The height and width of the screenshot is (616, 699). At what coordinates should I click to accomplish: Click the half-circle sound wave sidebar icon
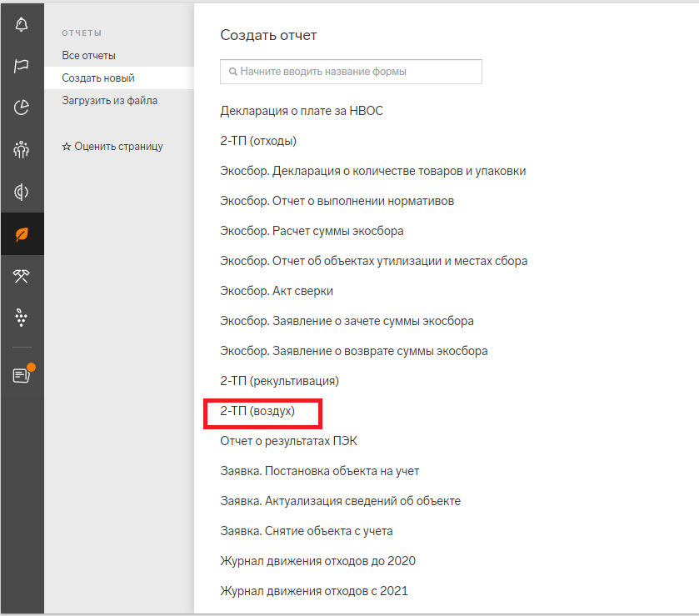tap(22, 193)
